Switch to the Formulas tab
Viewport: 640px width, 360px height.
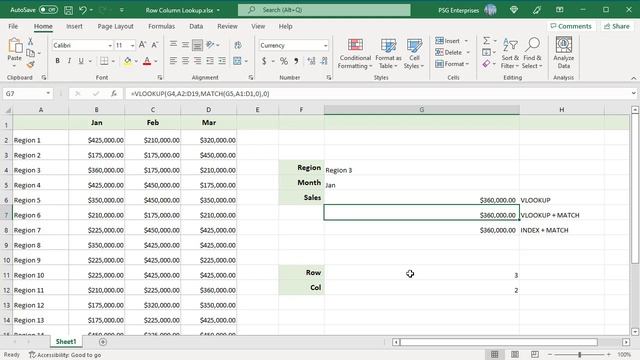coord(161,26)
